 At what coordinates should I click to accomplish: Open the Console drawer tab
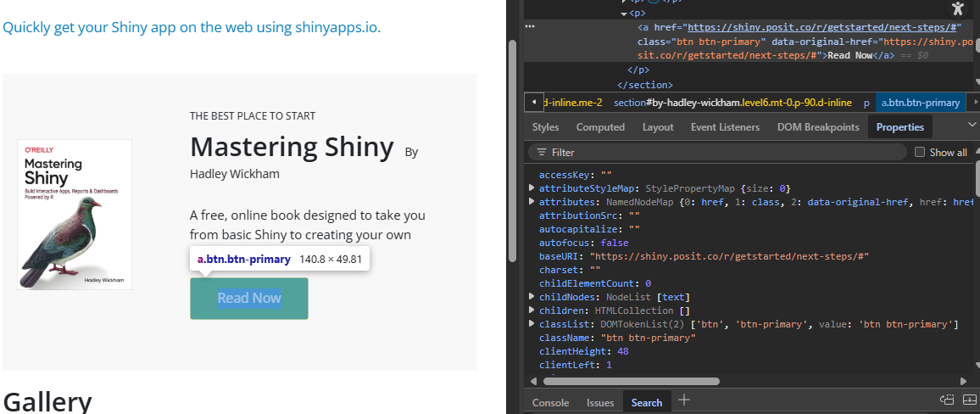[551, 403]
